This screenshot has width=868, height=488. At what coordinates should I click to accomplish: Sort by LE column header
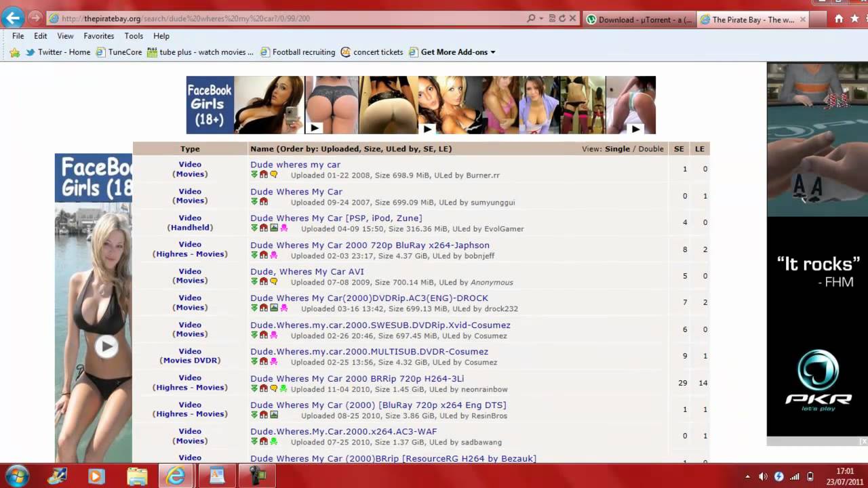[x=700, y=149]
